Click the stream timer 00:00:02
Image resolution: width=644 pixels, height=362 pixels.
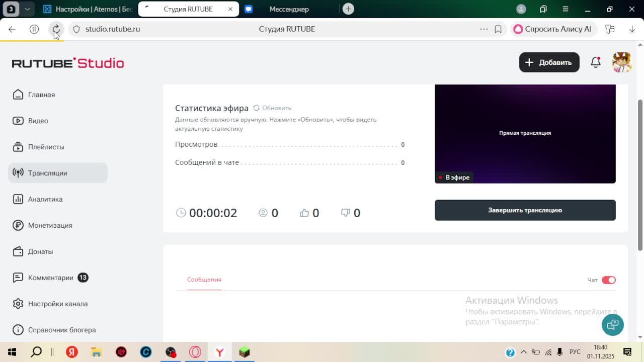click(x=213, y=213)
